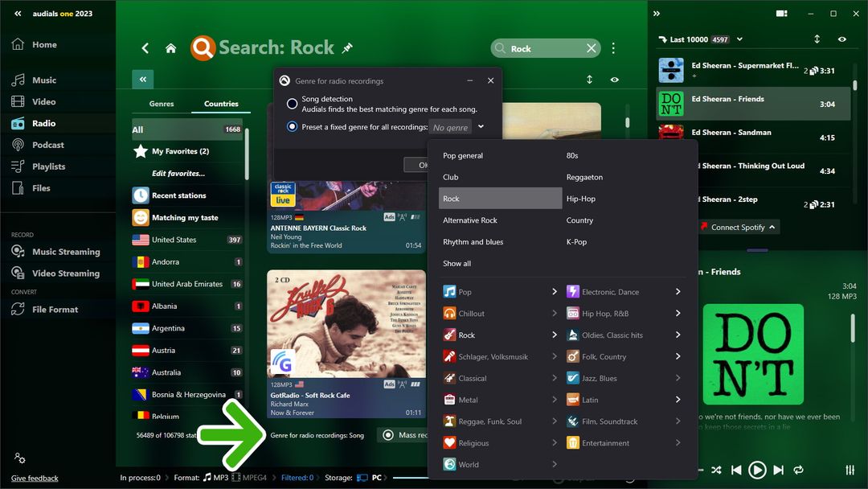
Task: Switch to the Genres tab
Action: pyautogui.click(x=162, y=104)
